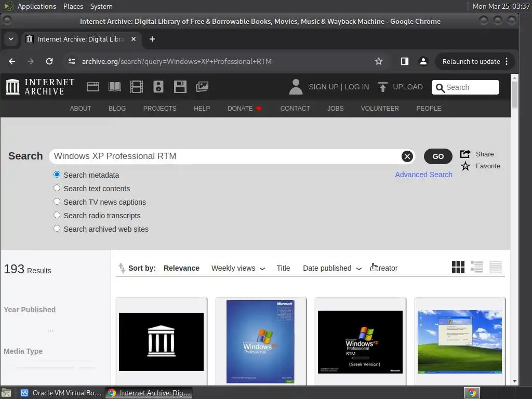
Task: Go back in Chrome
Action: (x=12, y=61)
